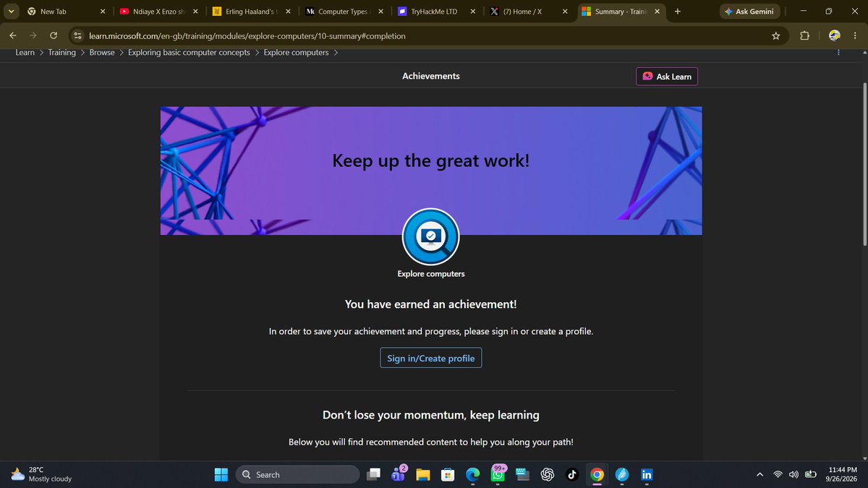The width and height of the screenshot is (868, 488).
Task: Switch to the Computer Types tab
Action: pyautogui.click(x=345, y=12)
